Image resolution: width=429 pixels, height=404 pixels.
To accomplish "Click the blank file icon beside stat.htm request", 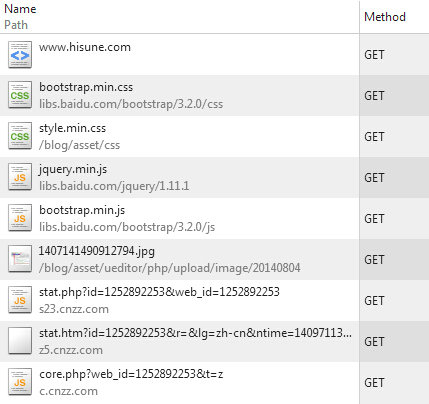I will (x=20, y=341).
